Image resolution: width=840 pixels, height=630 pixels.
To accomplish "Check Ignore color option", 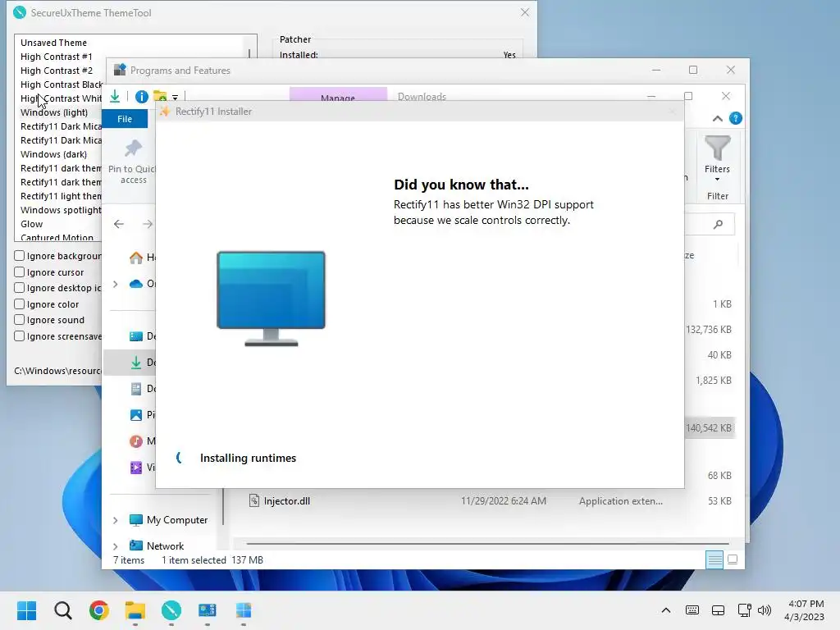I will point(20,304).
